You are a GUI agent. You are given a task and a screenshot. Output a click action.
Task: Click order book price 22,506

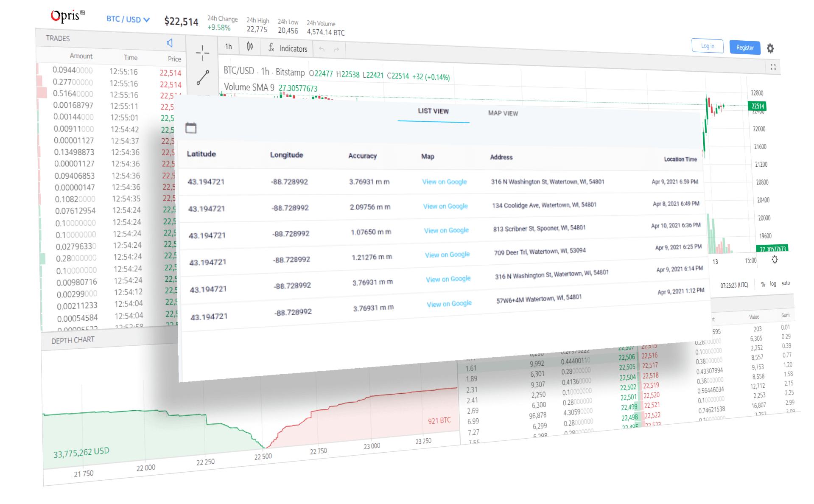[x=627, y=357]
